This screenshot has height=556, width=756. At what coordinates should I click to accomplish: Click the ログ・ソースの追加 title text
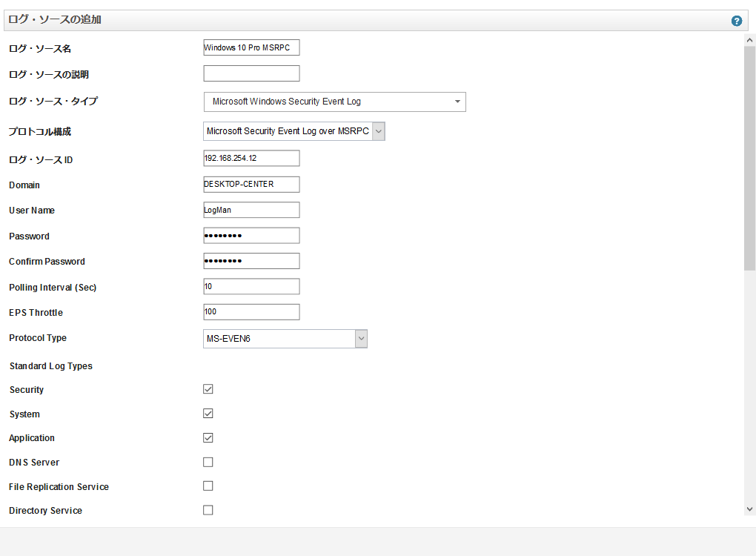[55, 20]
